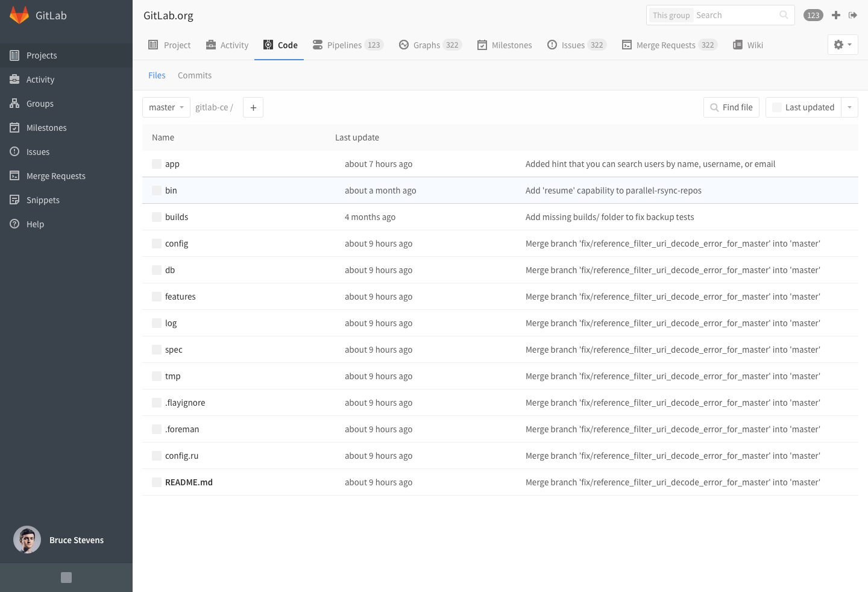
Task: Click inside the group search field
Action: point(723,14)
